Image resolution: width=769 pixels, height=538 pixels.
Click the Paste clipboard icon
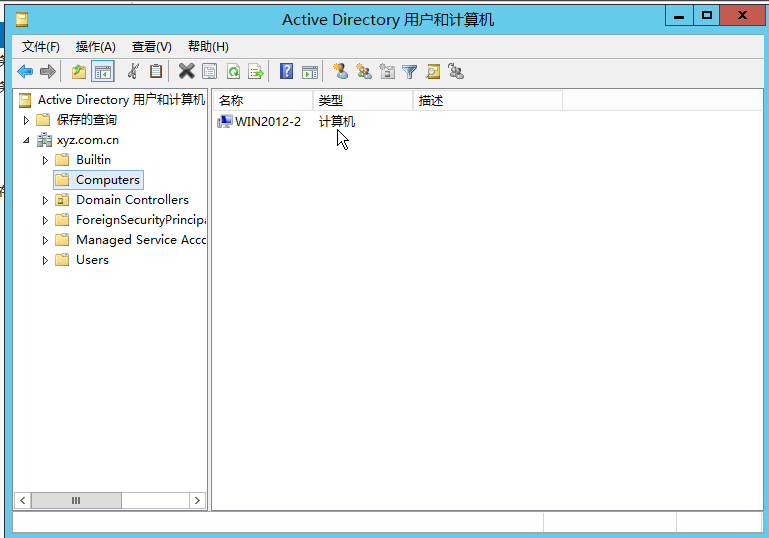coord(156,72)
